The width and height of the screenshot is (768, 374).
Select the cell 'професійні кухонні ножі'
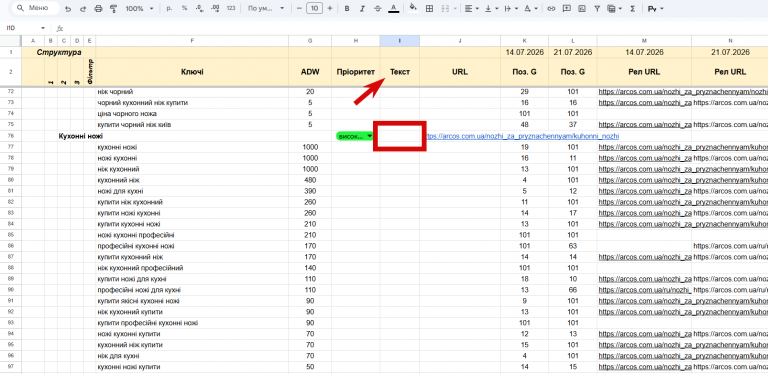192,246
